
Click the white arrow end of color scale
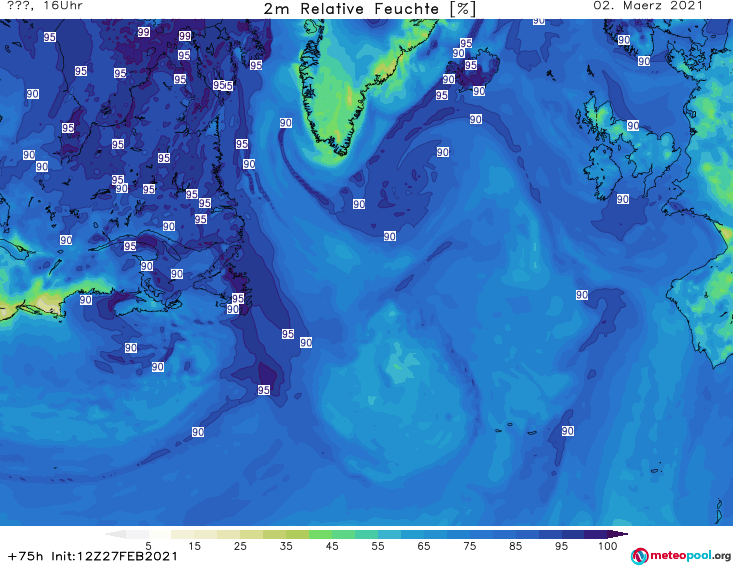[116, 534]
